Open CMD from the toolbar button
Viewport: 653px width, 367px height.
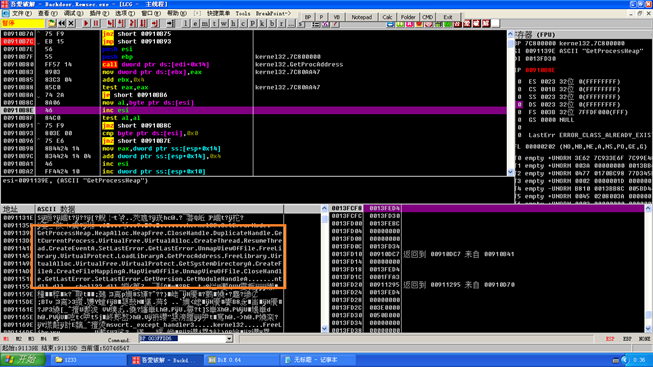point(428,17)
